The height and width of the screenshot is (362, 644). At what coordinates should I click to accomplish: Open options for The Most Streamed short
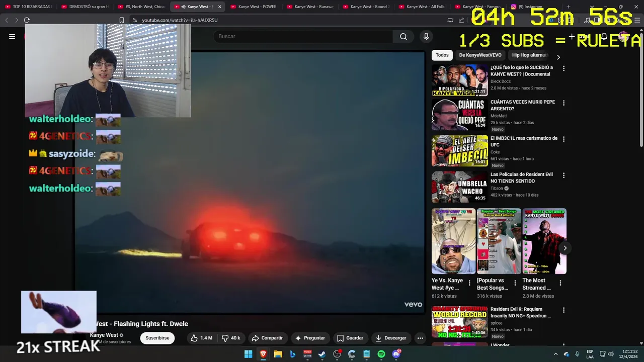coord(560,284)
